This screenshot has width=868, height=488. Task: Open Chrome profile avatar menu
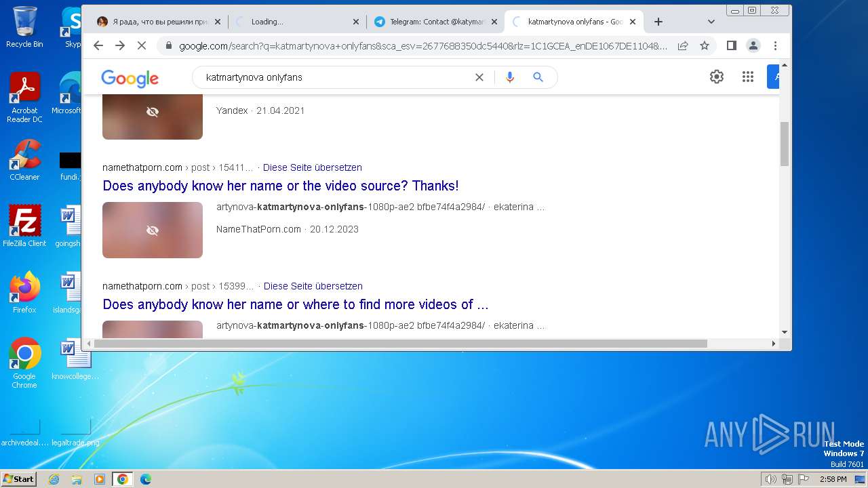[x=753, y=45]
